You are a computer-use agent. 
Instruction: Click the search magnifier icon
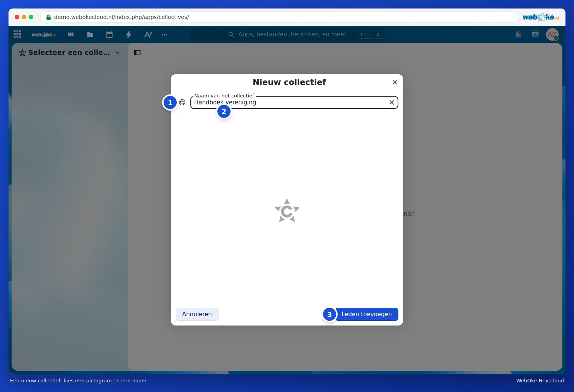[231, 34]
